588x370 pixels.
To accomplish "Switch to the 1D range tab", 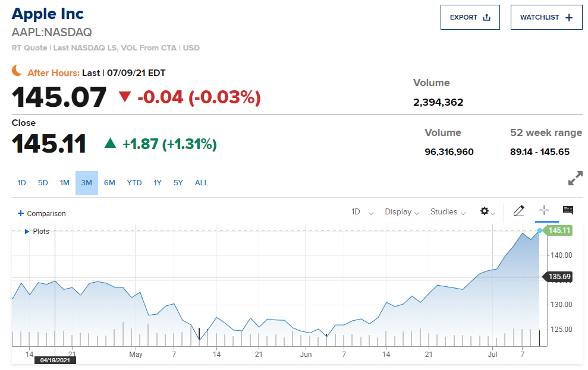I will (x=22, y=183).
